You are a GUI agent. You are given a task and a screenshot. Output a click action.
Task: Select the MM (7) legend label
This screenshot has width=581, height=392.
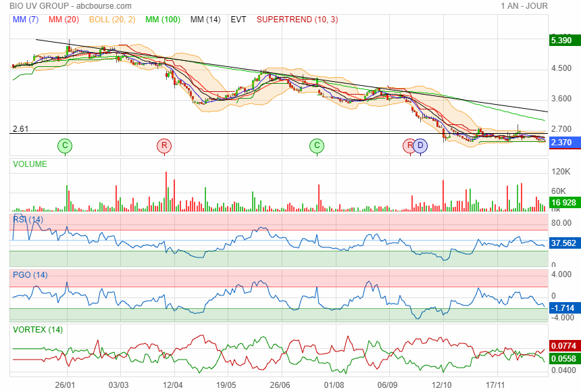coord(26,20)
